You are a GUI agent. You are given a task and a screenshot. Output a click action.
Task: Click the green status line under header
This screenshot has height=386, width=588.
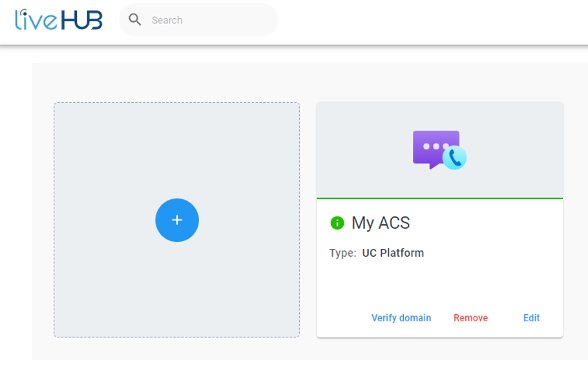(x=439, y=198)
